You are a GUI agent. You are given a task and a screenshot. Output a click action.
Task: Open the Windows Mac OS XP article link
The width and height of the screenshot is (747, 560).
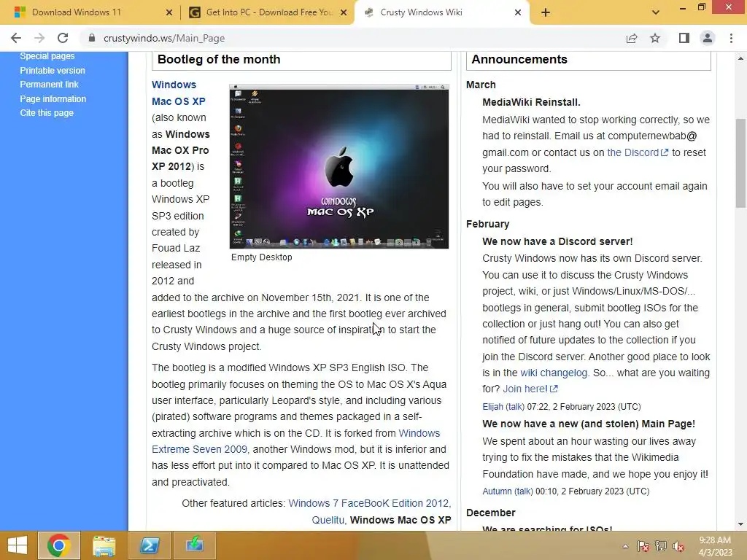tap(179, 93)
